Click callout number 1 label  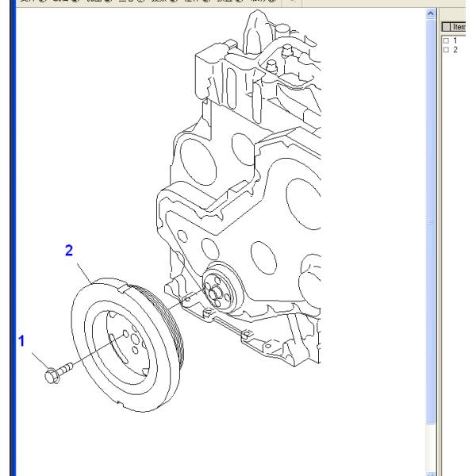pyautogui.click(x=22, y=340)
